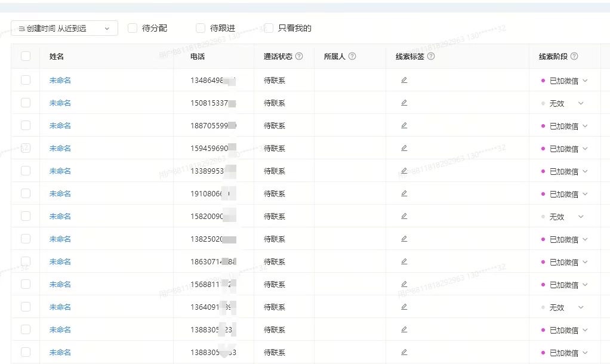Click the 姓名 column header
This screenshot has height=364, width=610.
57,56
